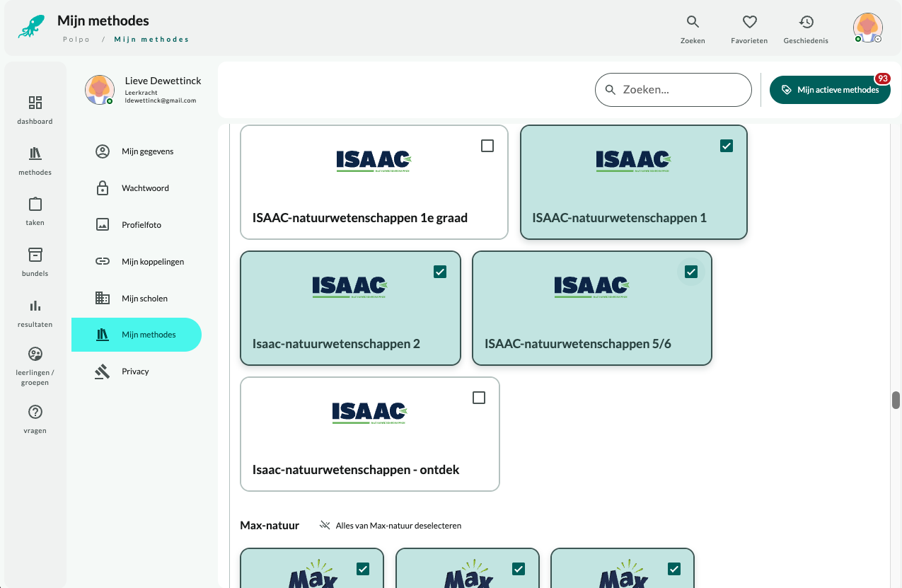Select Privacy gavel icon
Viewport: 902px width, 588px height.
[103, 371]
